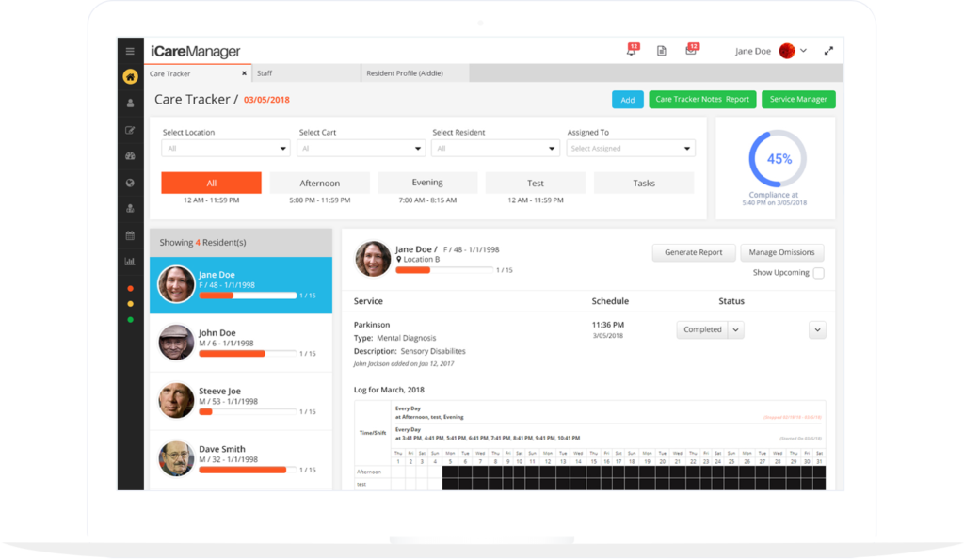Click the document icon in the top bar
The image size is (964, 560).
[662, 51]
